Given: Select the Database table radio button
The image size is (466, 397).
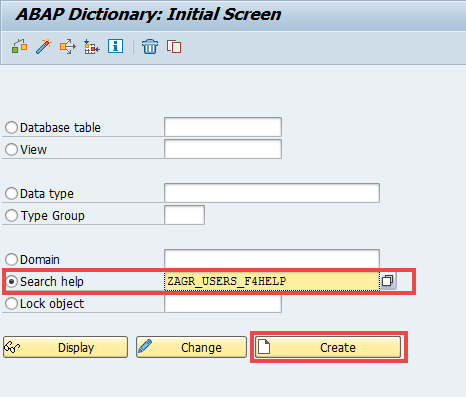Looking at the screenshot, I should [11, 127].
